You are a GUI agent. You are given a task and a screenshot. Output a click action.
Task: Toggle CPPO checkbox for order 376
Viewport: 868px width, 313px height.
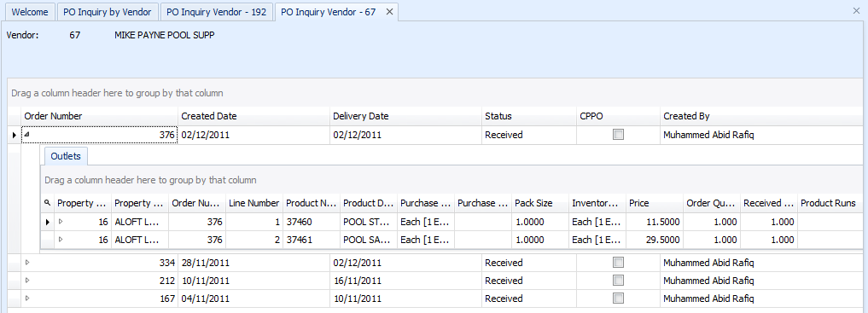point(618,135)
